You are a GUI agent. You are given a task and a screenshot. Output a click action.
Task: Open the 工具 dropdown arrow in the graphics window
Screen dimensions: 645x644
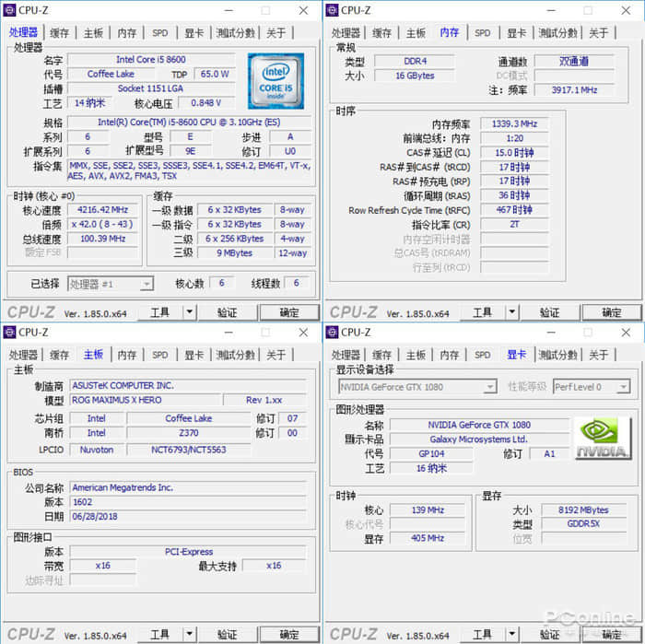(512, 634)
